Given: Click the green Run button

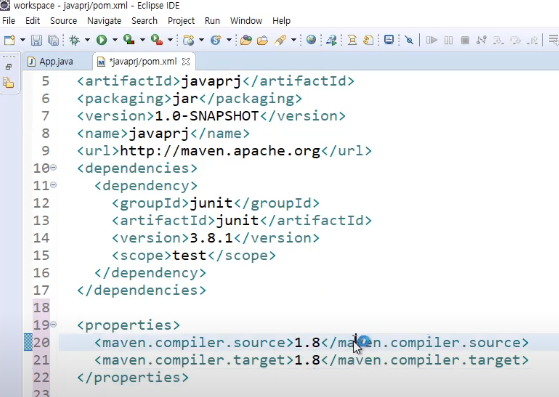Looking at the screenshot, I should [102, 40].
